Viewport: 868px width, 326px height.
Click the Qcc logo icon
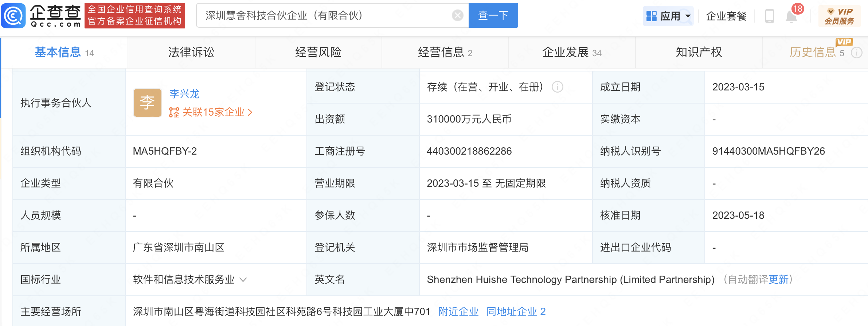(x=13, y=16)
